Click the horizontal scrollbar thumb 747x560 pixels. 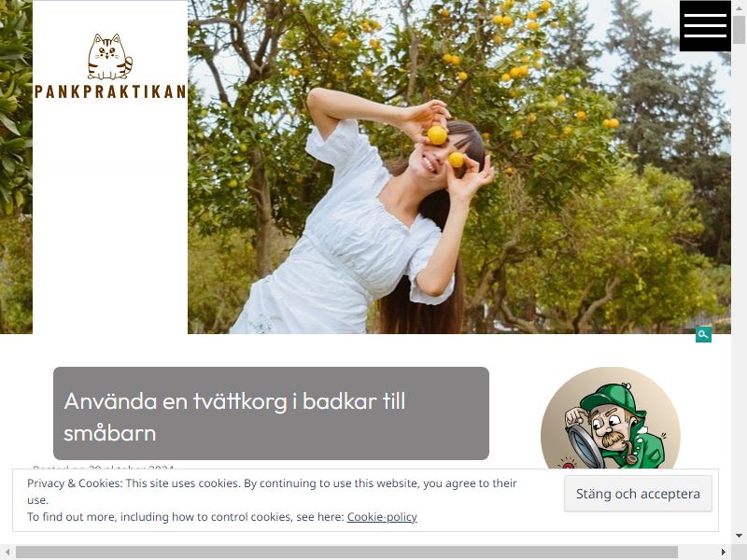click(346, 552)
